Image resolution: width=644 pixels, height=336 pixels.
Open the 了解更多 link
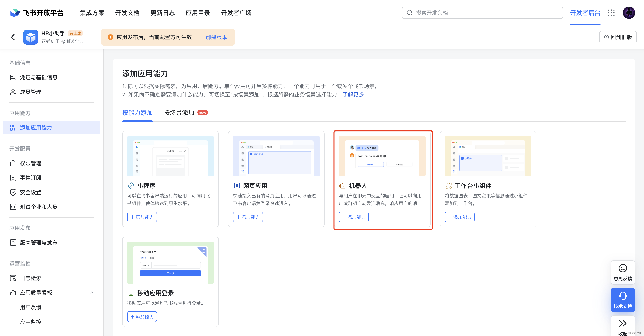pos(353,94)
